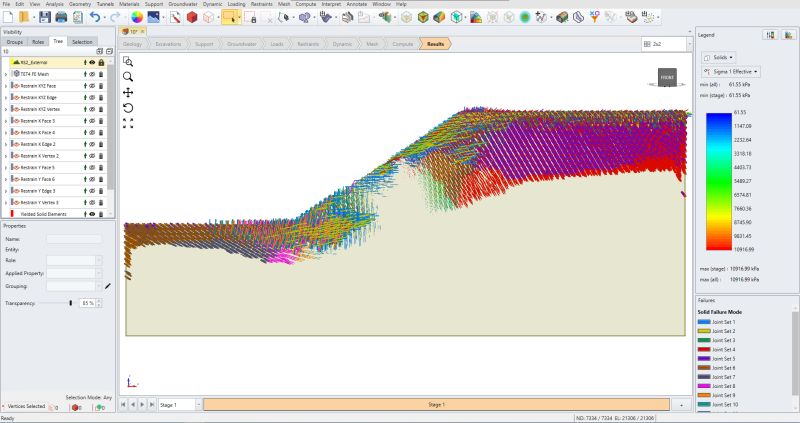800x423 pixels.
Task: Create a new file with blank page icon
Action: point(8,17)
